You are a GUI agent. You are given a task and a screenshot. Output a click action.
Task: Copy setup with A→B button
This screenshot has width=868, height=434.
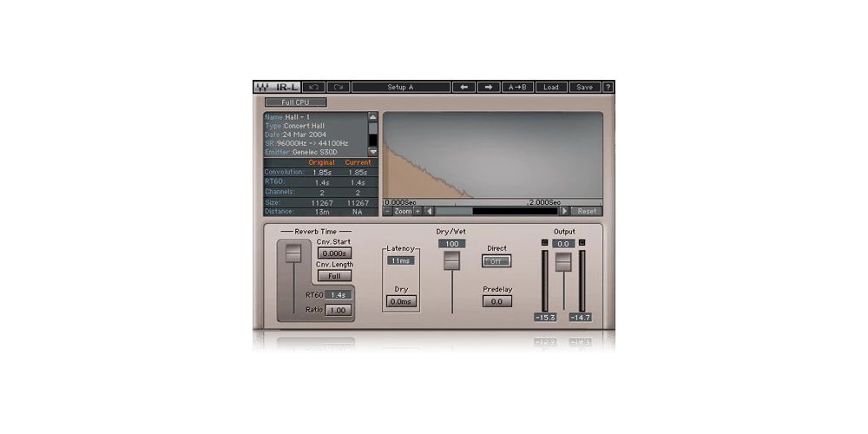point(517,88)
